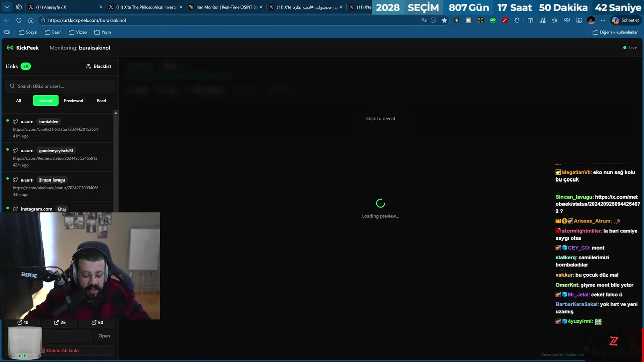This screenshot has width=644, height=362.
Task: Click the favorite star in address bar
Action: pos(444,20)
